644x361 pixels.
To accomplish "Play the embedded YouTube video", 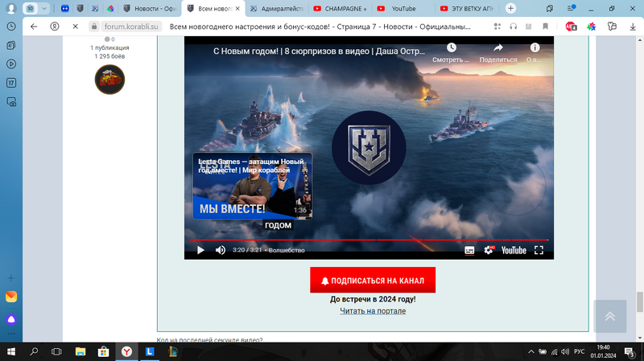I will pos(200,250).
